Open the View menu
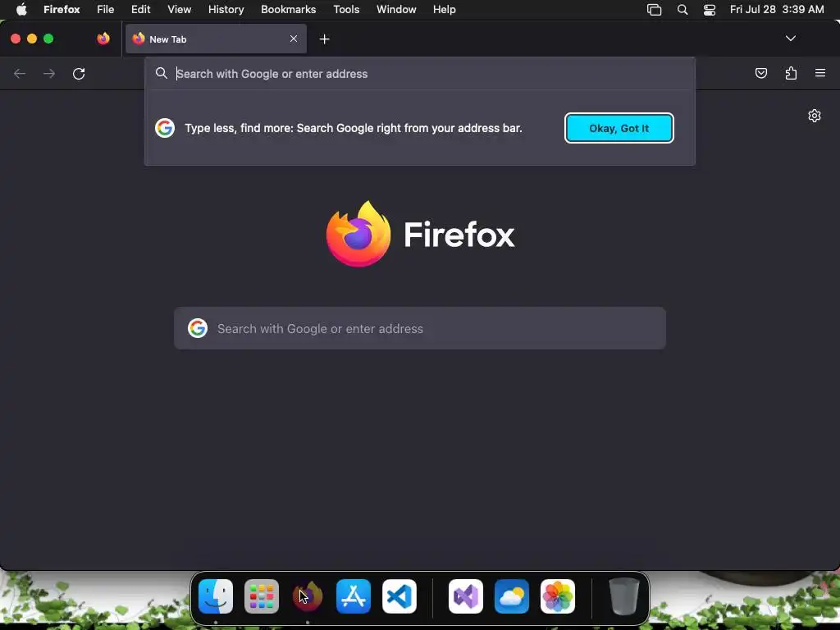This screenshot has height=630, width=840. click(x=180, y=10)
